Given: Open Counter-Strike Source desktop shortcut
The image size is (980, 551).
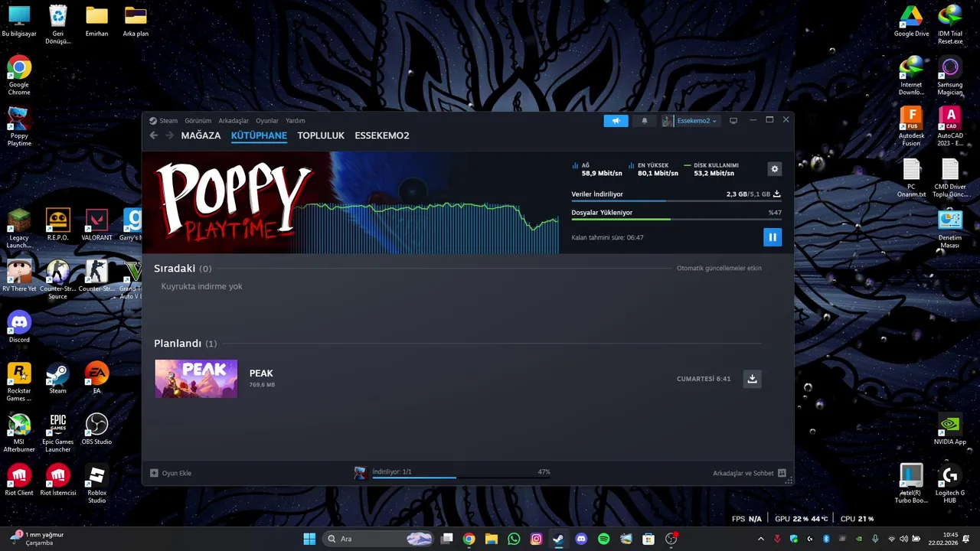Looking at the screenshot, I should coord(57,279).
